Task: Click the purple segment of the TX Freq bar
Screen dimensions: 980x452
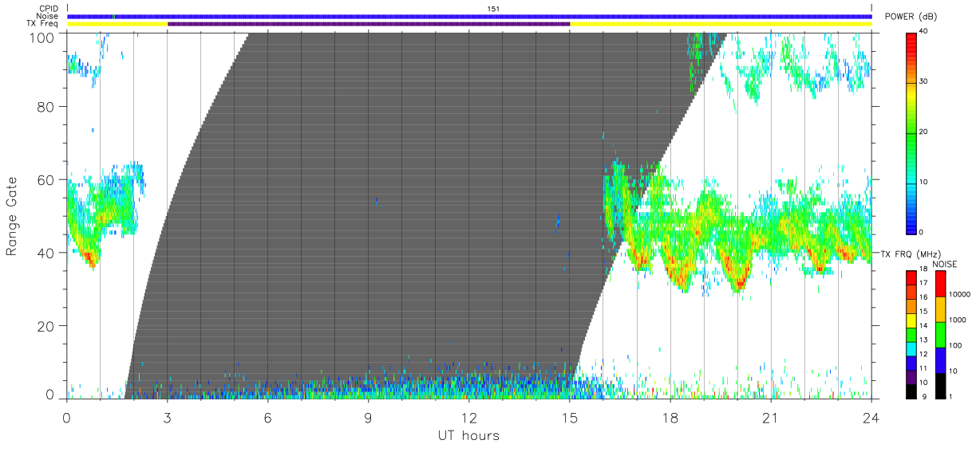Action: pyautogui.click(x=369, y=24)
